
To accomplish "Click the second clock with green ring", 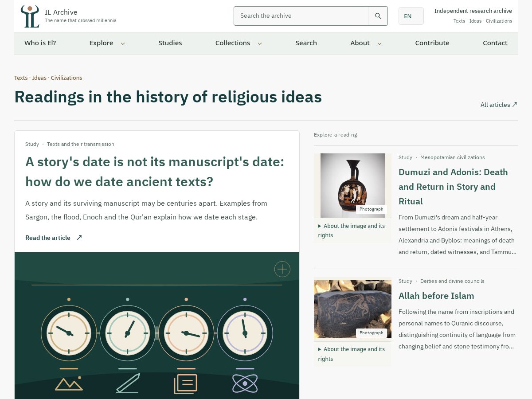I will click(128, 333).
